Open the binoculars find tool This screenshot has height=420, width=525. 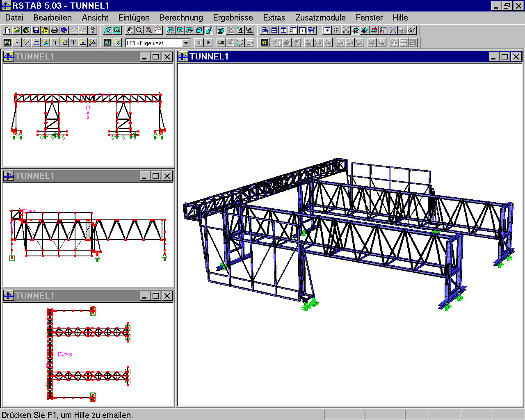click(x=402, y=30)
